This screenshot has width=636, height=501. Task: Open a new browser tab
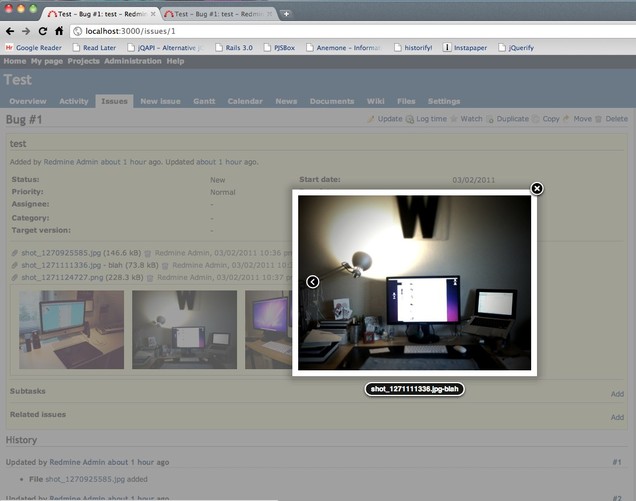pos(286,14)
